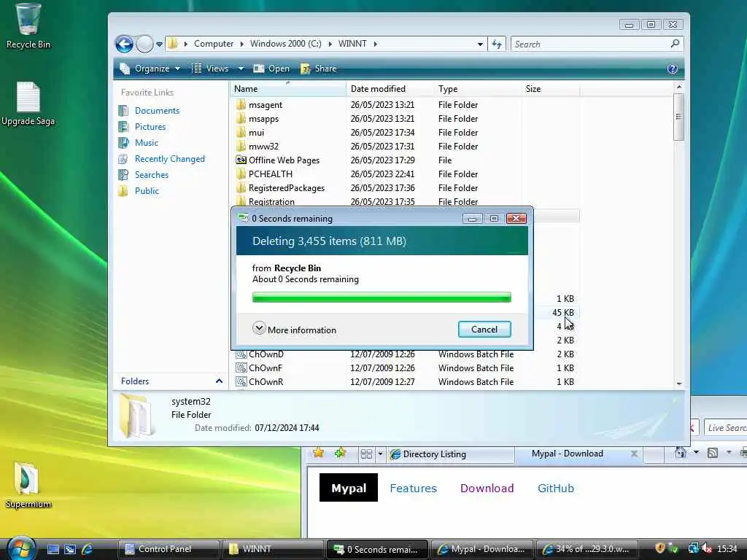This screenshot has width=747, height=560.
Task: Open the Pictures favorite link
Action: point(150,127)
